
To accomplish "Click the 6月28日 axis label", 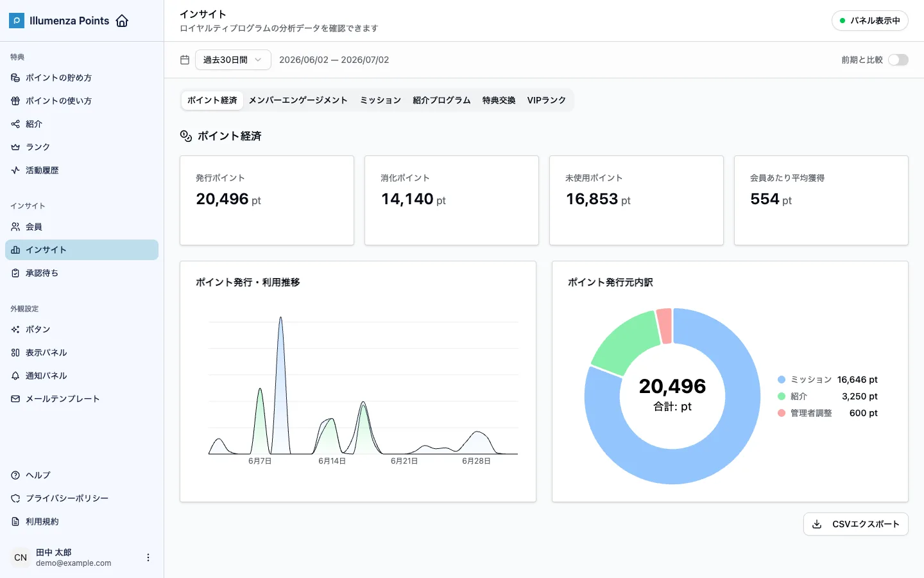I will 476,461.
